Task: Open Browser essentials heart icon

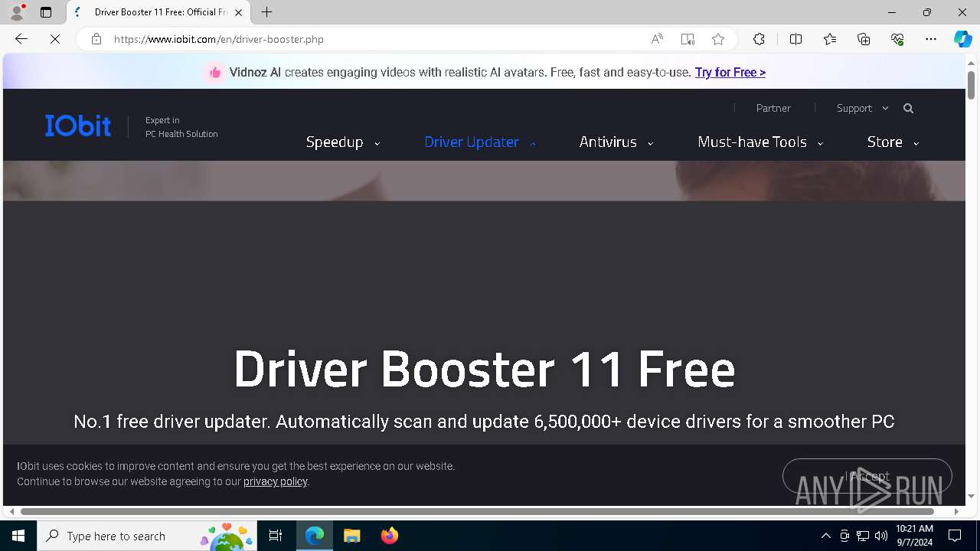Action: point(897,39)
